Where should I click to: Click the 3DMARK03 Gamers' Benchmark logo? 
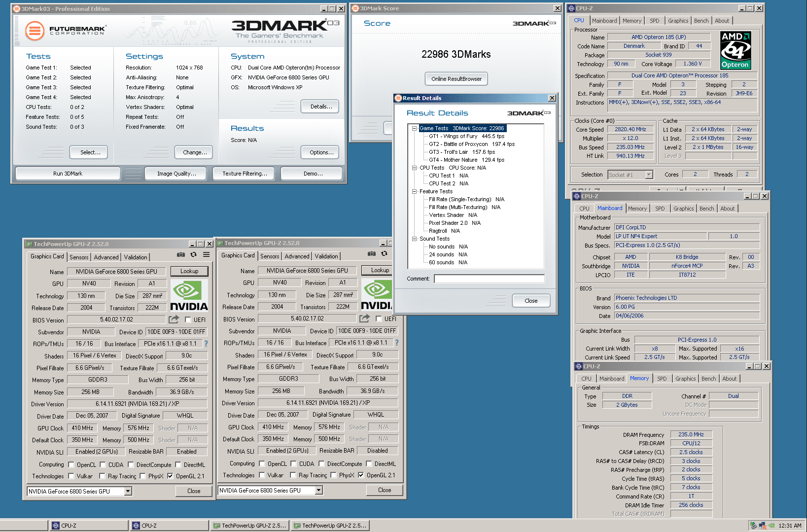click(x=285, y=31)
